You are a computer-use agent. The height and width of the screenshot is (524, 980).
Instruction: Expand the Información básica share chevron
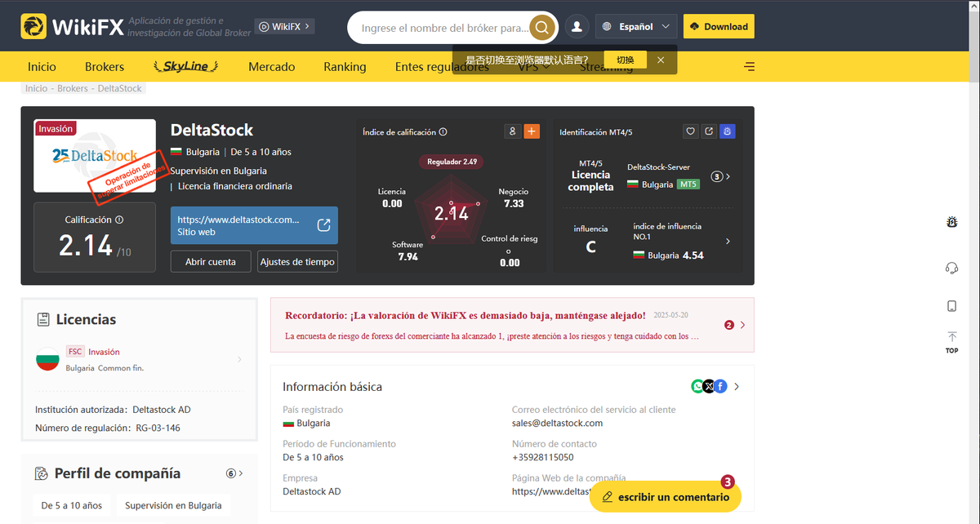[737, 386]
